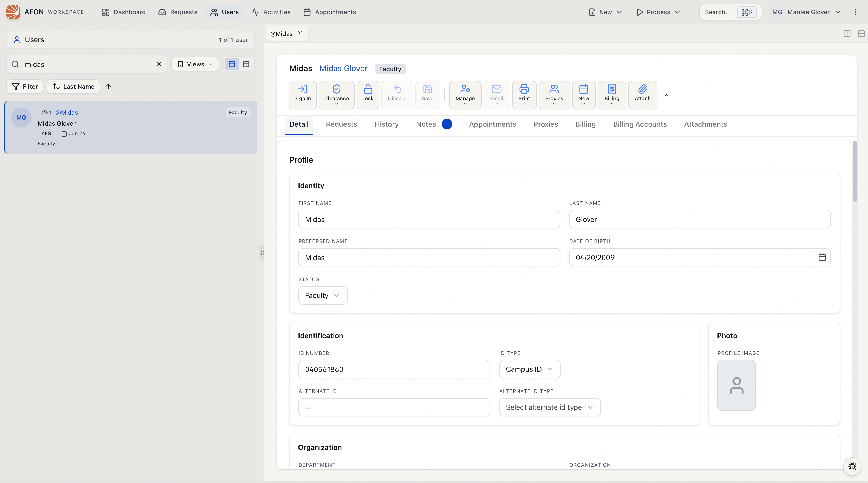Image resolution: width=868 pixels, height=483 pixels.
Task: Clear the midas search text
Action: pyautogui.click(x=159, y=64)
